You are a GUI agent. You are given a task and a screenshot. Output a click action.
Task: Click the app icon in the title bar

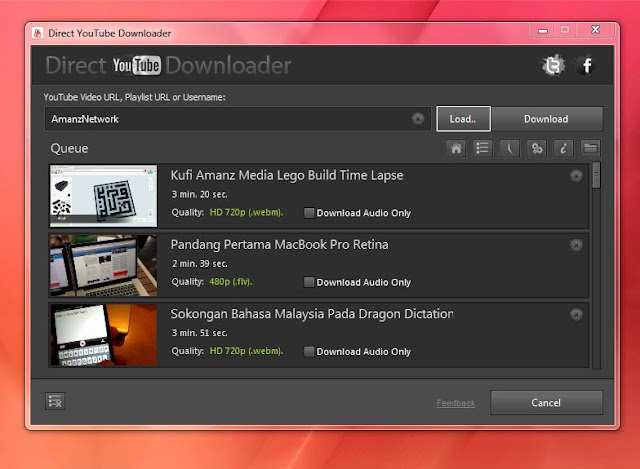(38, 33)
